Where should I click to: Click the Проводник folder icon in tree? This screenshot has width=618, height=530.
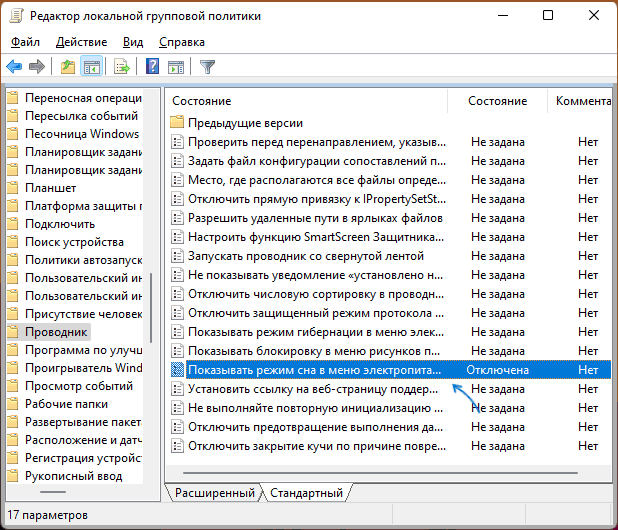point(13,332)
